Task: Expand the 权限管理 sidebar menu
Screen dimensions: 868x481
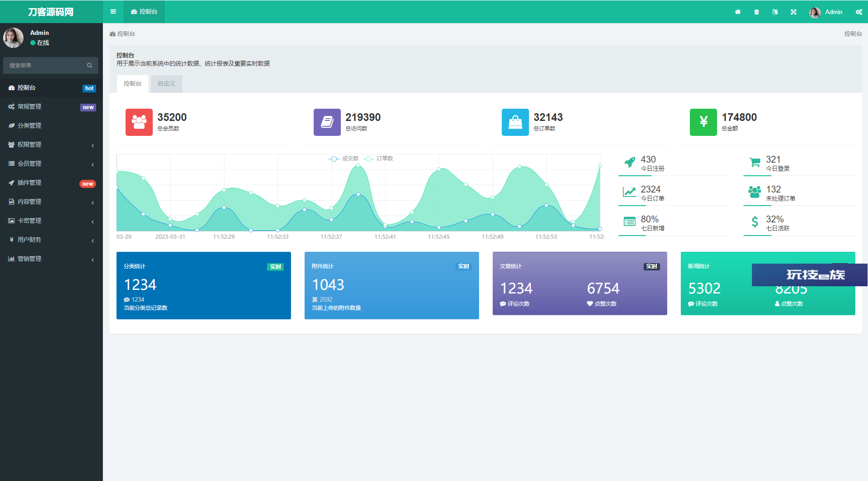Action: [x=51, y=144]
